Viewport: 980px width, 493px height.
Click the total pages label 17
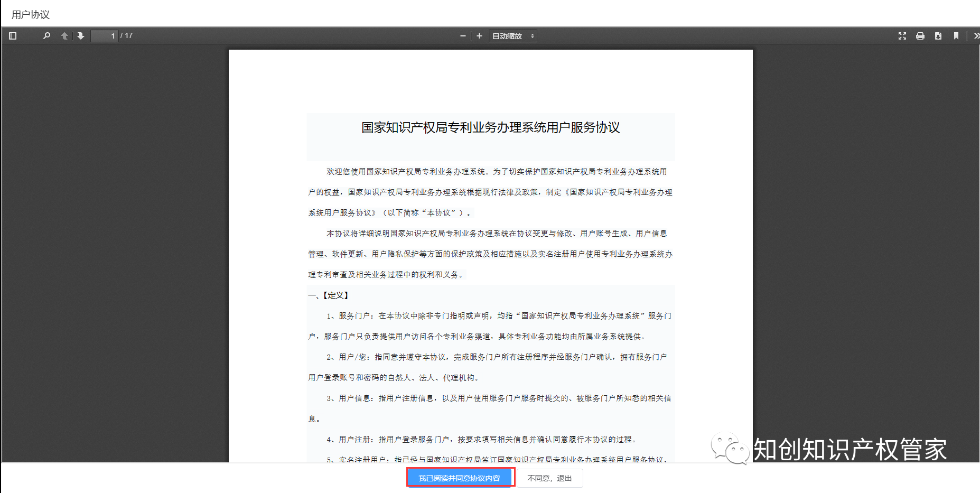128,36
